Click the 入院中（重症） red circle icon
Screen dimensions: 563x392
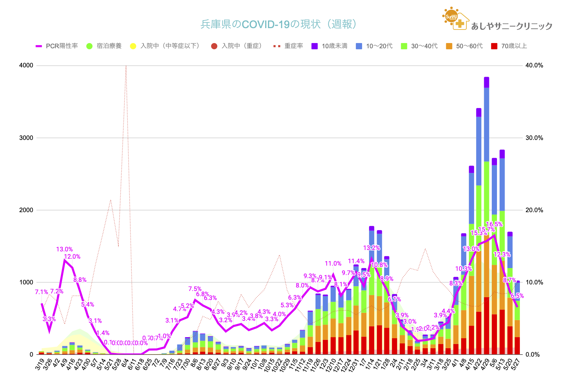pos(214,46)
